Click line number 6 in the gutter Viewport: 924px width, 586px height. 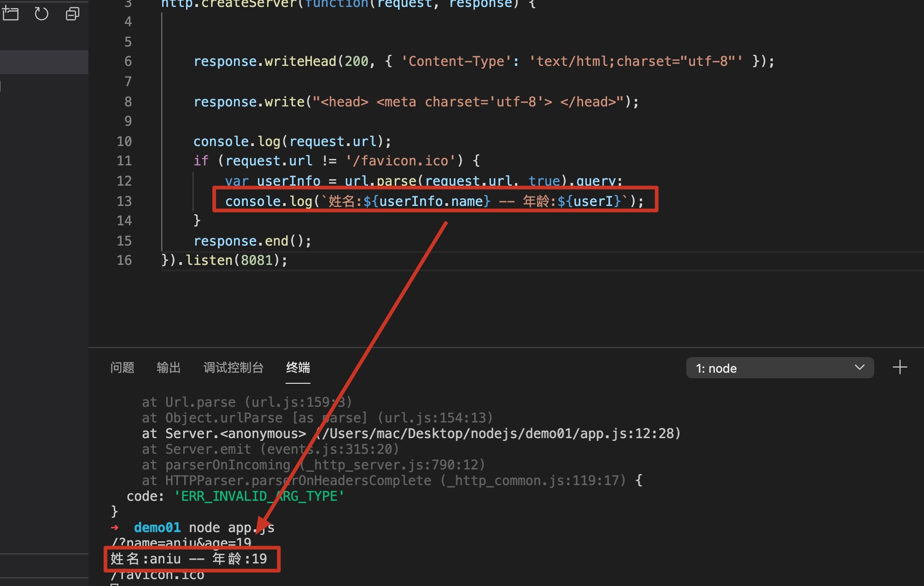[x=128, y=61]
